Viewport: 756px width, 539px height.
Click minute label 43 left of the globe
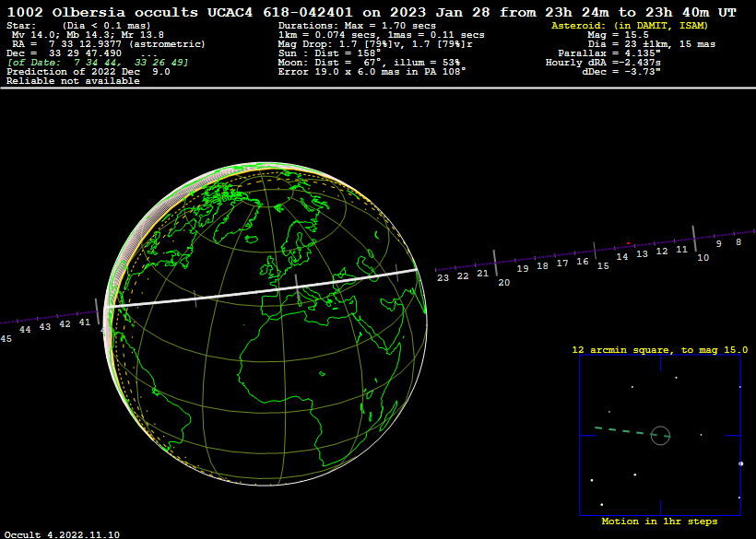(44, 327)
